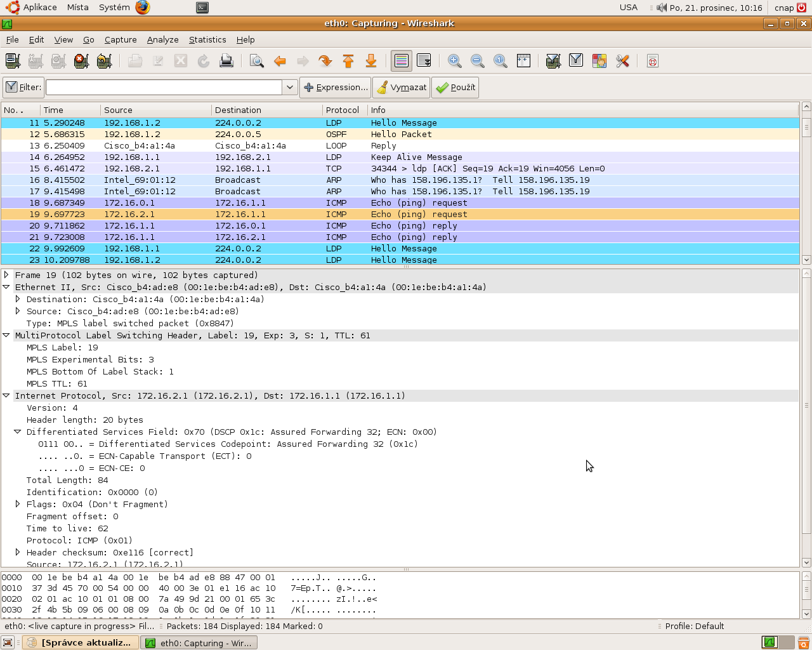
Task: Click the go to packet number icon
Action: 325,61
